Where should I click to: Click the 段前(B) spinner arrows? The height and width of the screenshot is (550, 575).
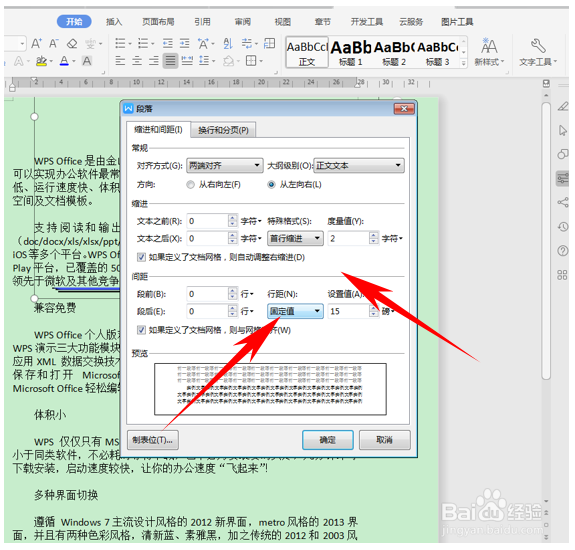233,294
